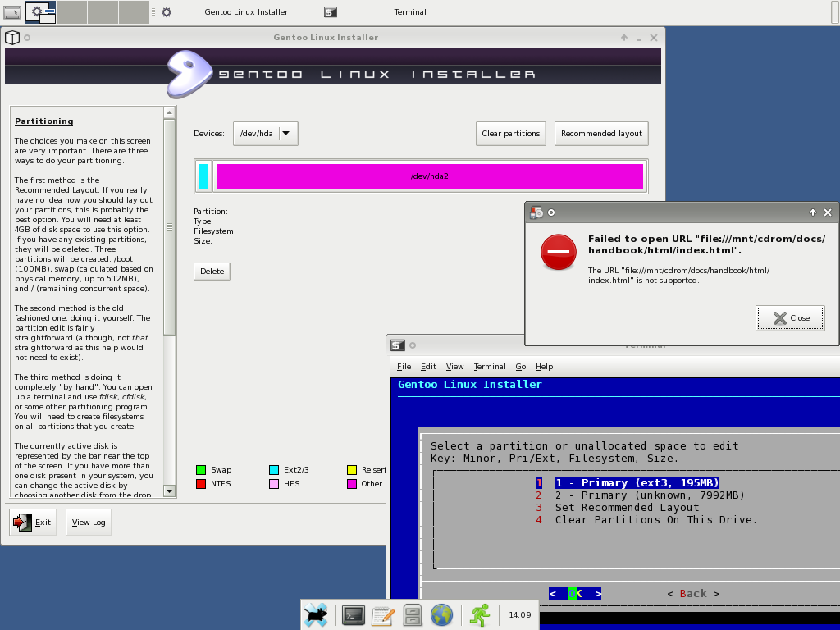Open the text editor notepad launcher
Viewport: 840px width, 630px height.
coord(383,615)
